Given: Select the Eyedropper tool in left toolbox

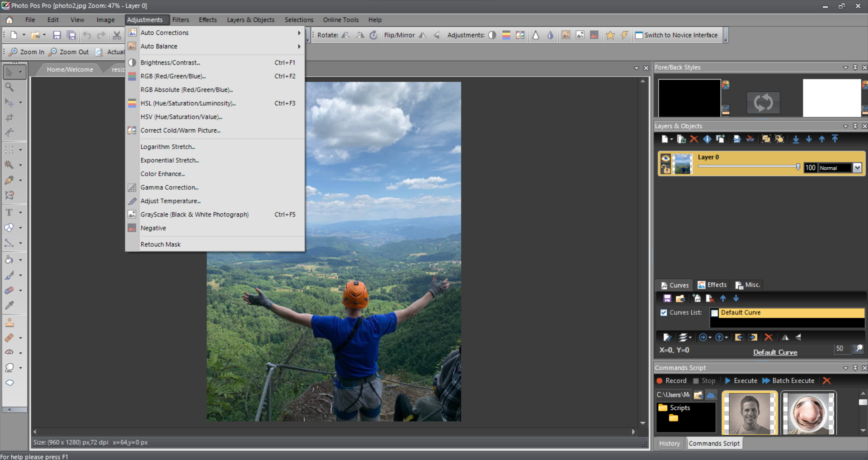Looking at the screenshot, I should [9, 305].
